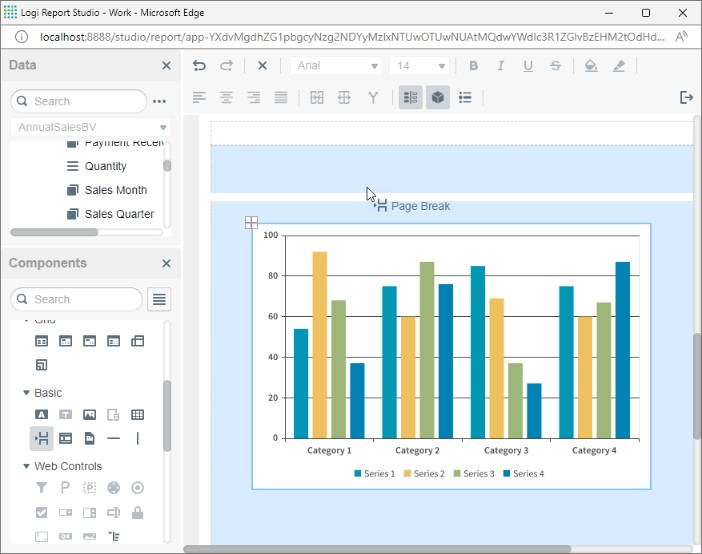Open the Data panel more options menu
The width and height of the screenshot is (702, 554).
159,101
